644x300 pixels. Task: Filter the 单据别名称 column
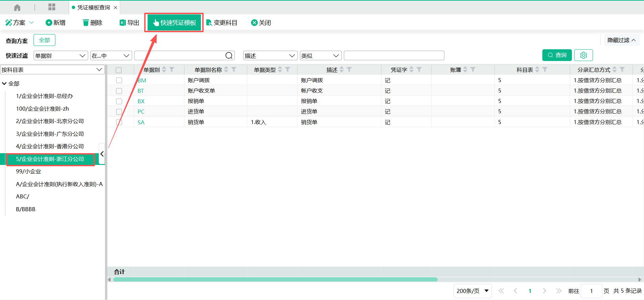[x=234, y=69]
